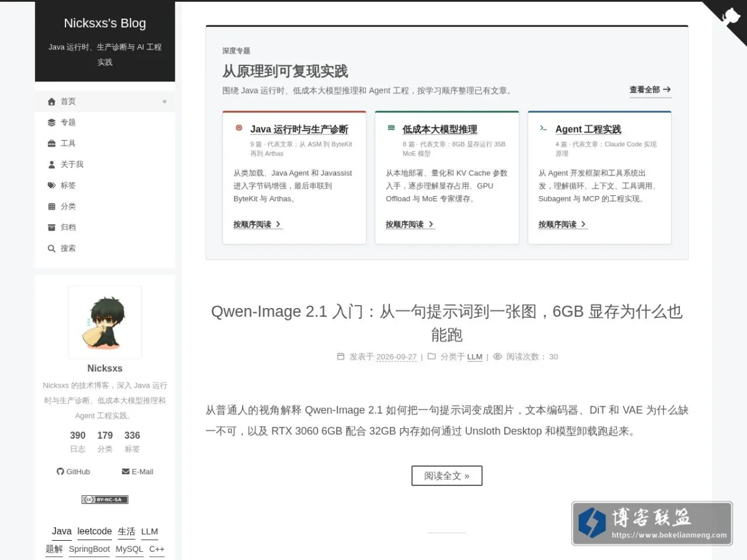Screen dimensions: 747x560
Task: Select the SpringBoot tag in tag cloud
Action: [x=89, y=549]
